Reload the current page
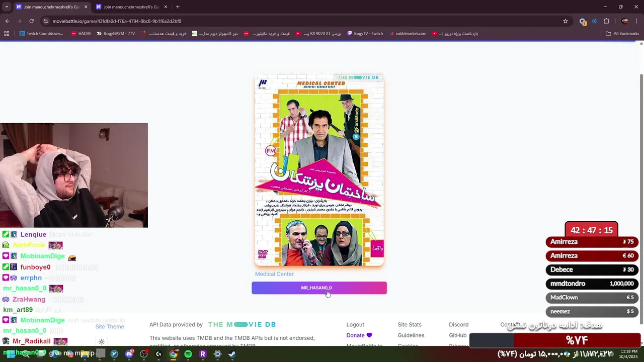 click(x=31, y=21)
